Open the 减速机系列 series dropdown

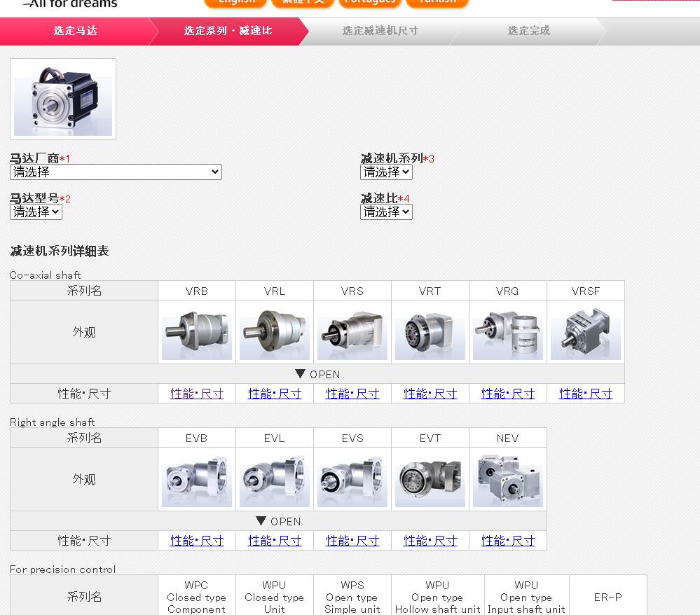tap(385, 172)
